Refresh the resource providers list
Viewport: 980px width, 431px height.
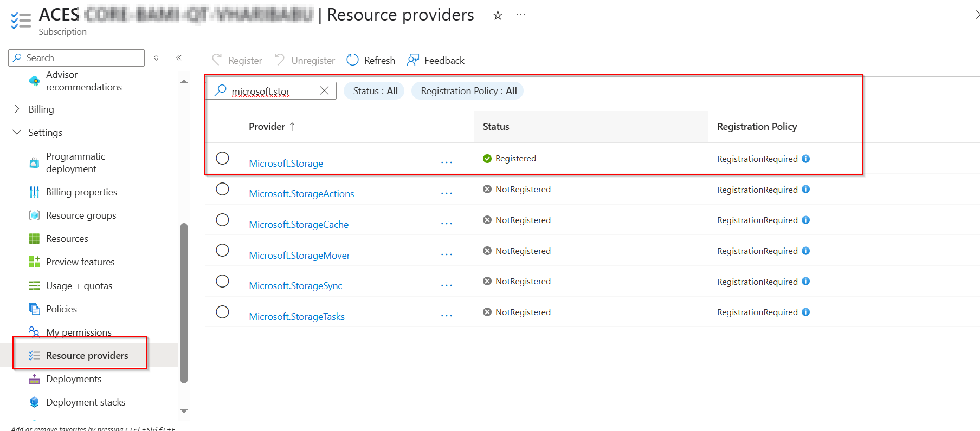click(371, 60)
